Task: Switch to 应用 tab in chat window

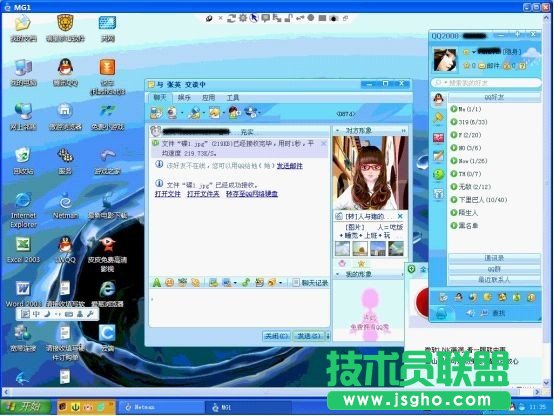Action: click(208, 97)
